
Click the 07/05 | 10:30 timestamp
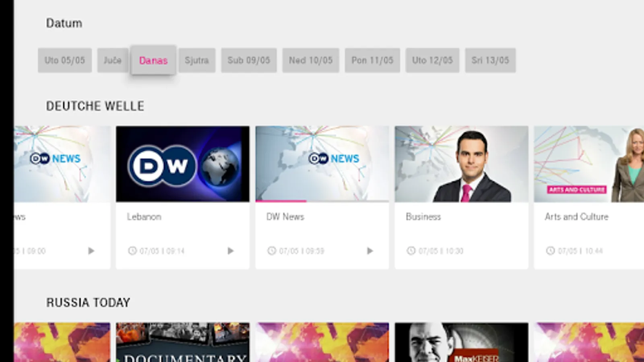[441, 251]
